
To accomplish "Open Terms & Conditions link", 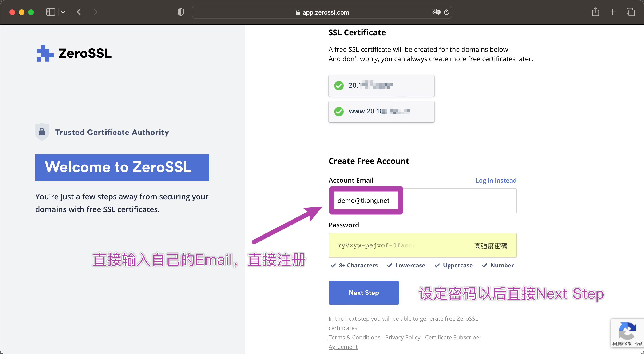I will coord(354,337).
